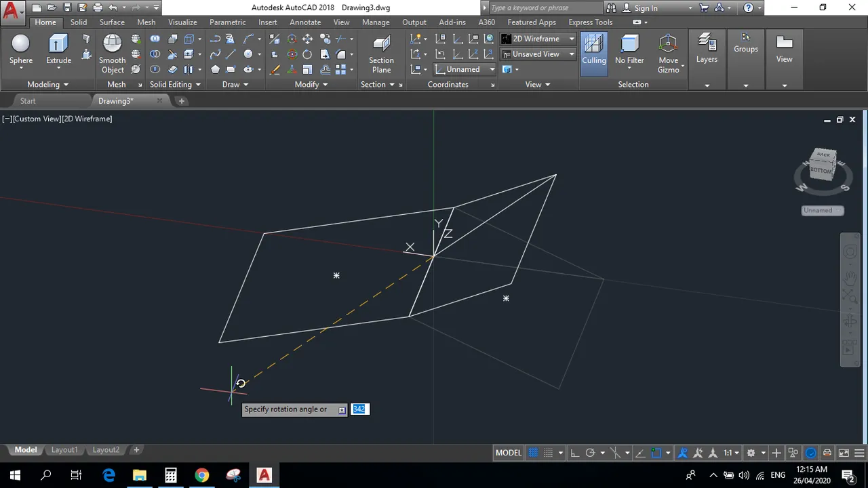Open the Groups panel button

coord(746,44)
